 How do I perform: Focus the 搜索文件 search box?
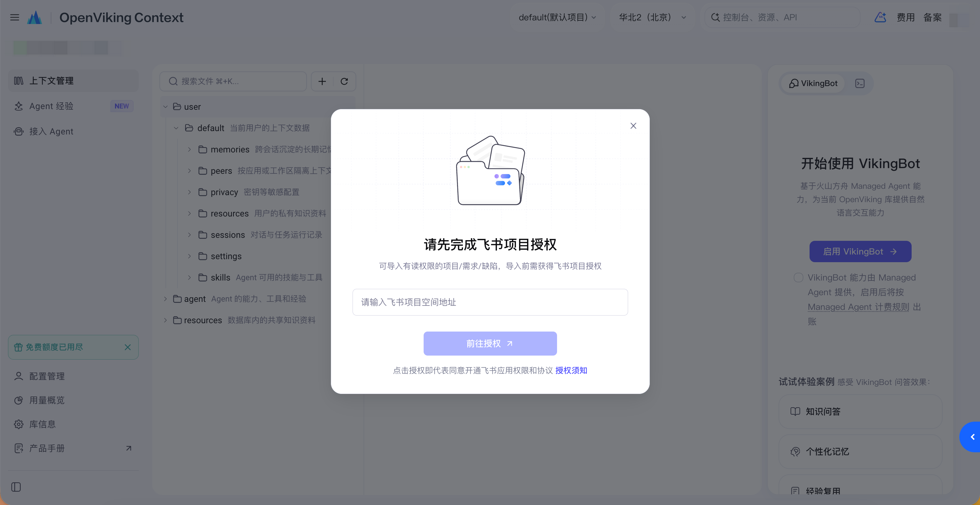[233, 81]
